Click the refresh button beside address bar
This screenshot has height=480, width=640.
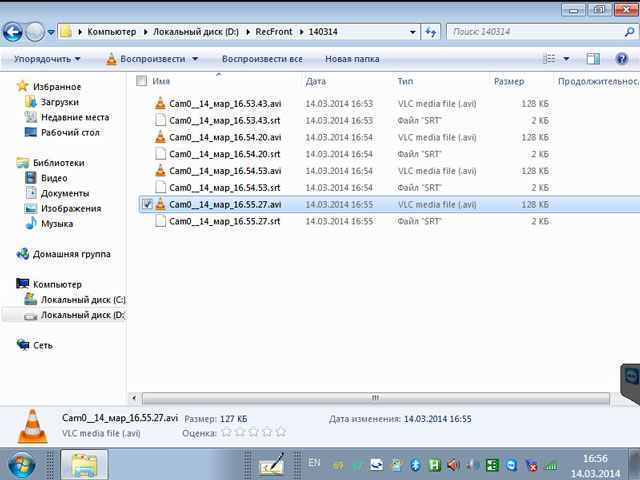(432, 33)
